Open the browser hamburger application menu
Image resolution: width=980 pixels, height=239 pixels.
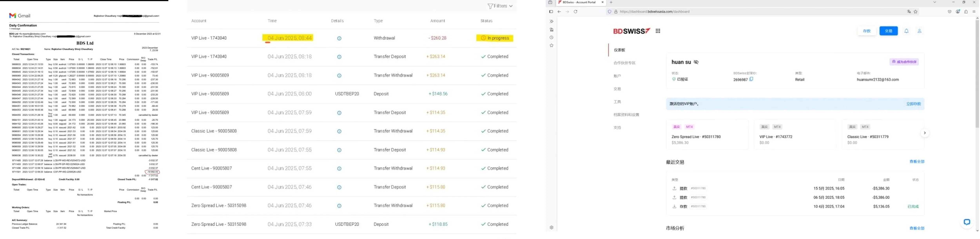pyautogui.click(x=974, y=12)
